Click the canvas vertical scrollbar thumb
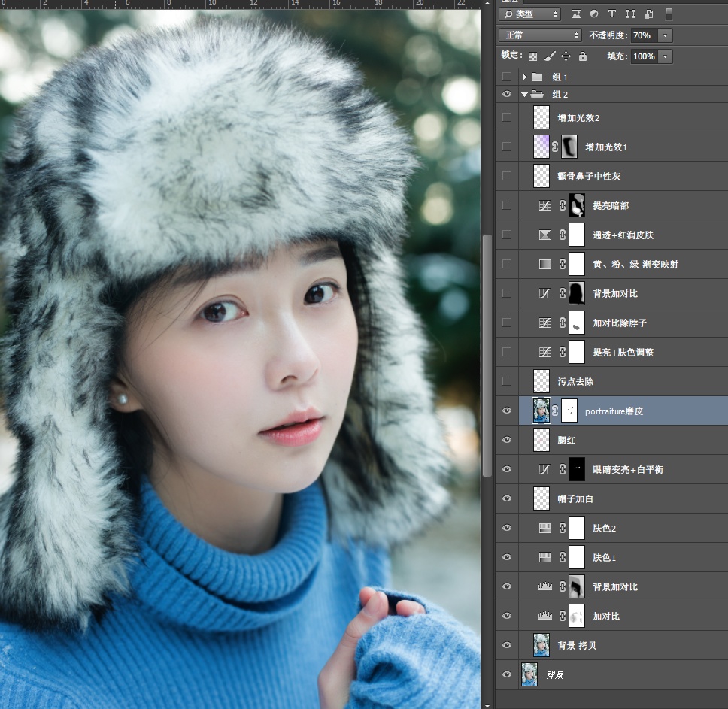Viewport: 728px width, 709px height. pyautogui.click(x=487, y=355)
